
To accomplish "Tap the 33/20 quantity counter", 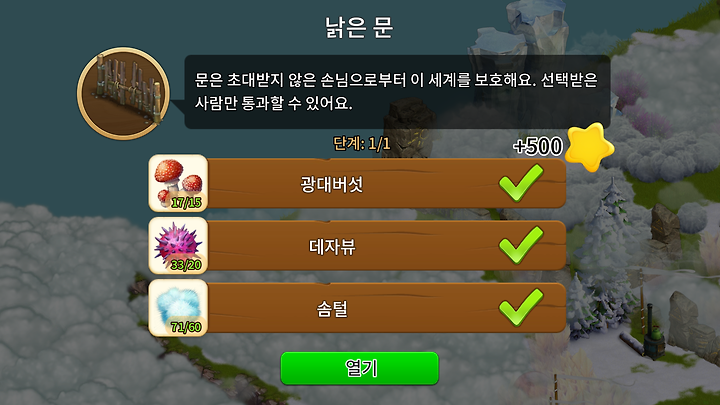I will [x=186, y=265].
